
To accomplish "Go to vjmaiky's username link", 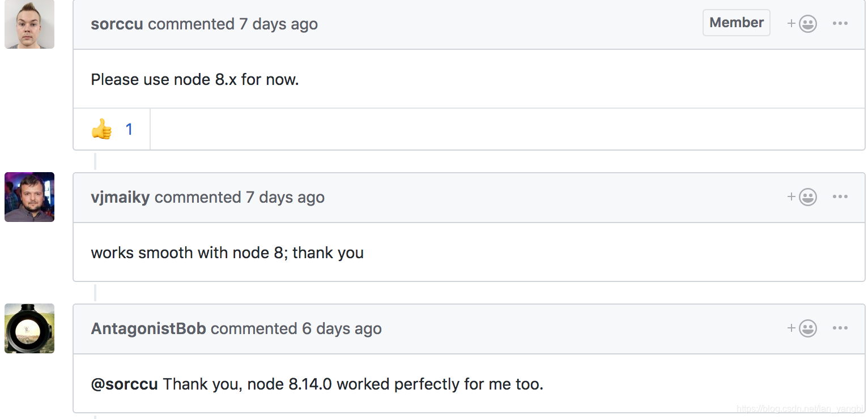I will click(x=120, y=197).
